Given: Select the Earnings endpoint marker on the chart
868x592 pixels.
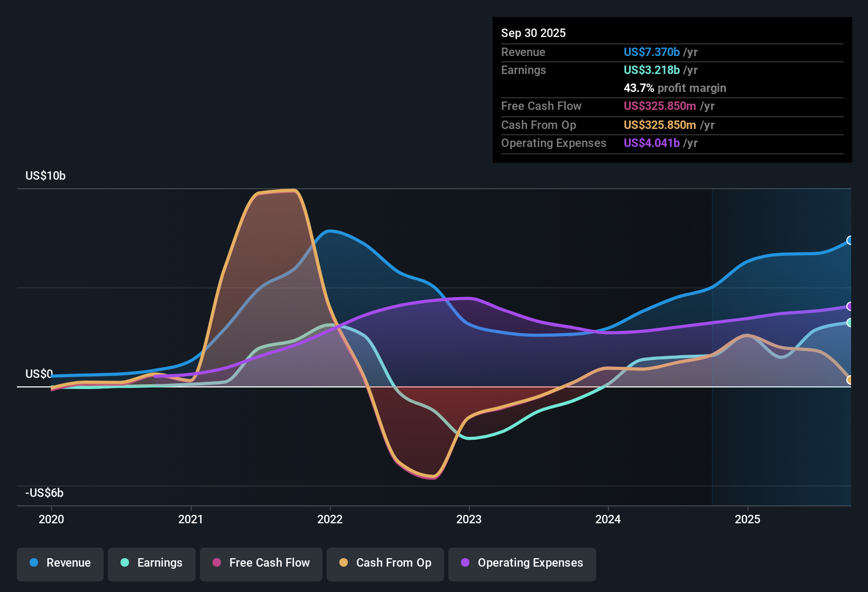Looking at the screenshot, I should pos(849,323).
